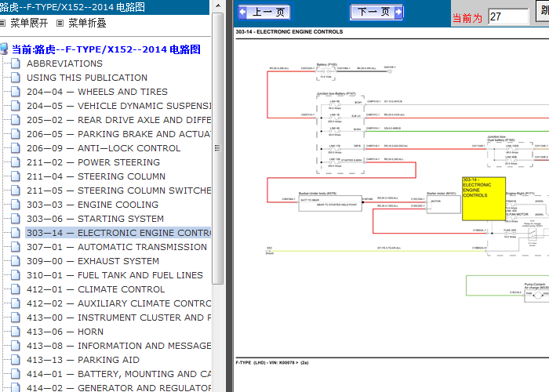This screenshot has height=392, width=549.
Task: Select 413-06 HORN
Action: 65,332
